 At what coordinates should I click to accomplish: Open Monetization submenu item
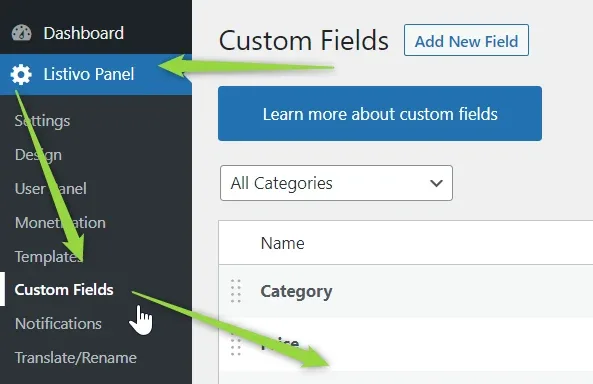pos(60,222)
